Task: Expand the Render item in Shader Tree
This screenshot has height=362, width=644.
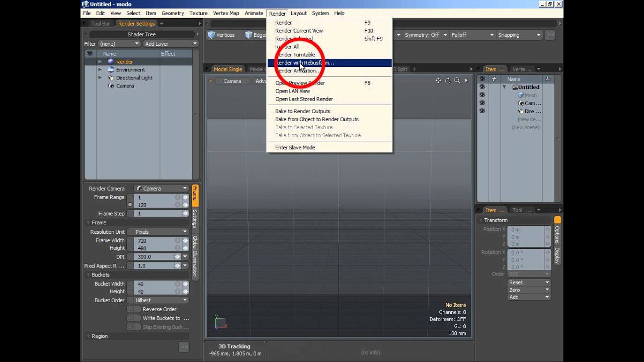Action: click(100, 61)
